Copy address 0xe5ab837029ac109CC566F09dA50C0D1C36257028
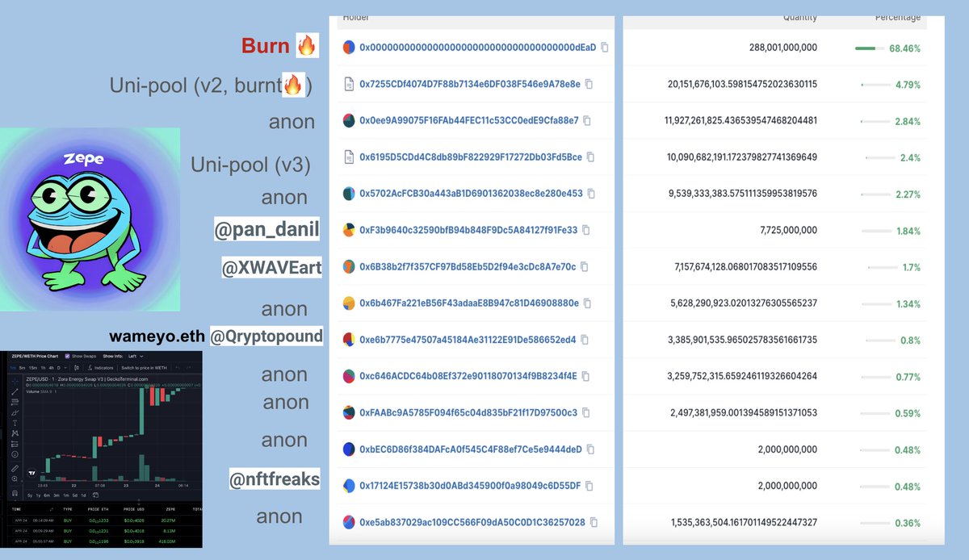 tap(594, 523)
